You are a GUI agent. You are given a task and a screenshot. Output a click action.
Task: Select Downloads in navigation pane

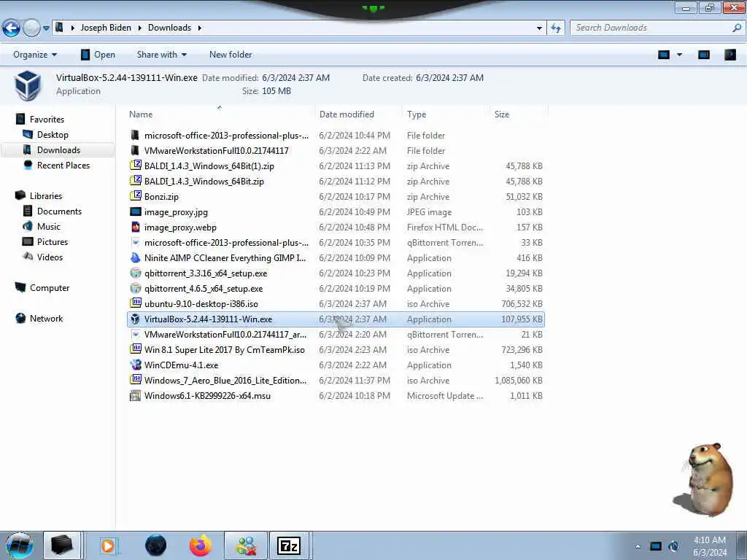(58, 150)
